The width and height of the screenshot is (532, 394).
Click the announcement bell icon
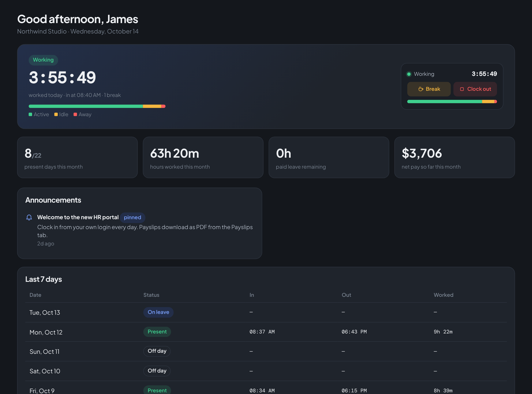[x=29, y=217]
